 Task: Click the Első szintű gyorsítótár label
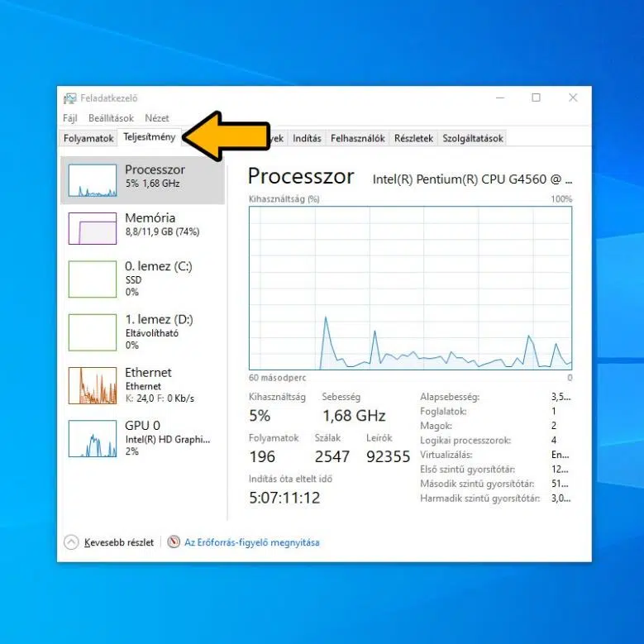point(467,469)
